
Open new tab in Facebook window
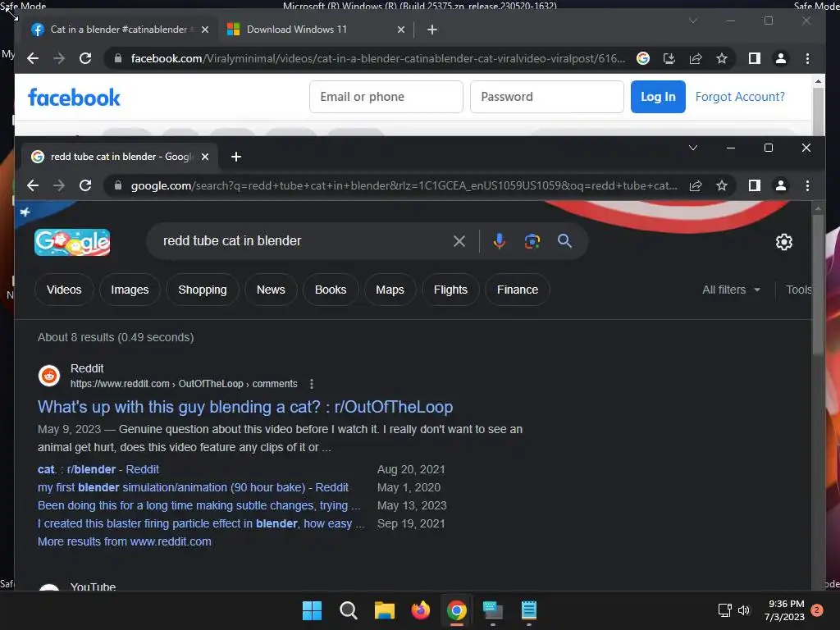tap(432, 30)
